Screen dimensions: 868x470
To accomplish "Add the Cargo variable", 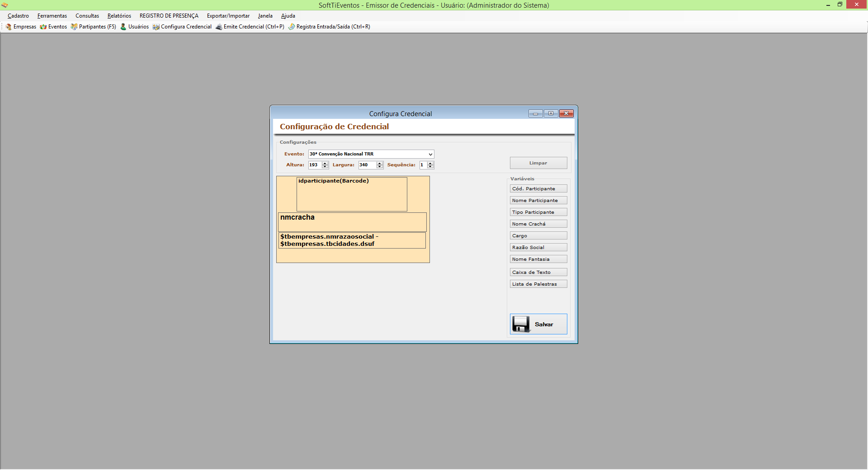I will point(538,236).
